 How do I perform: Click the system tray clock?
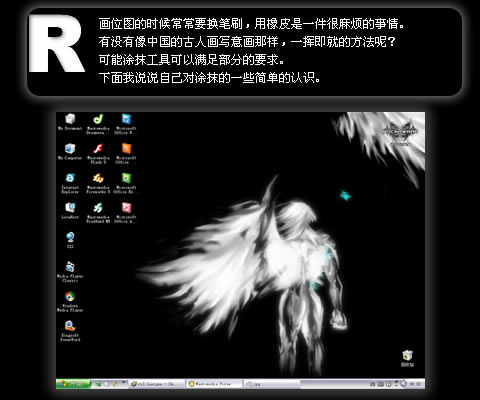tap(415, 384)
